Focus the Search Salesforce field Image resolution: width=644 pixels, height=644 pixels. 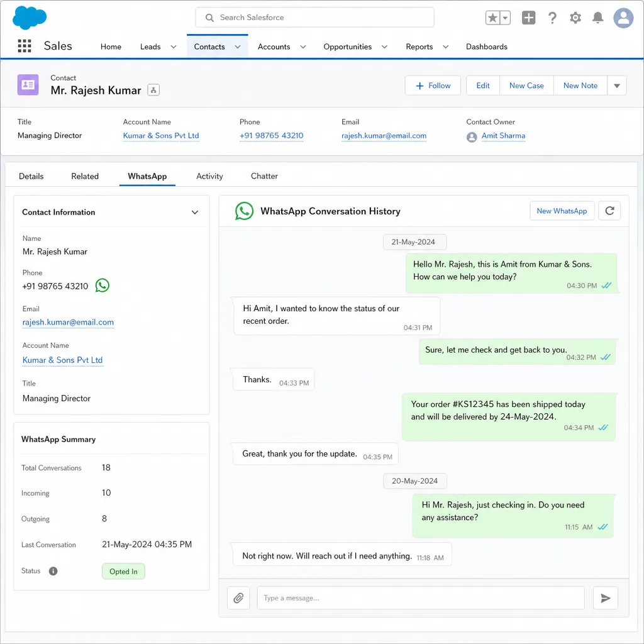pos(314,18)
